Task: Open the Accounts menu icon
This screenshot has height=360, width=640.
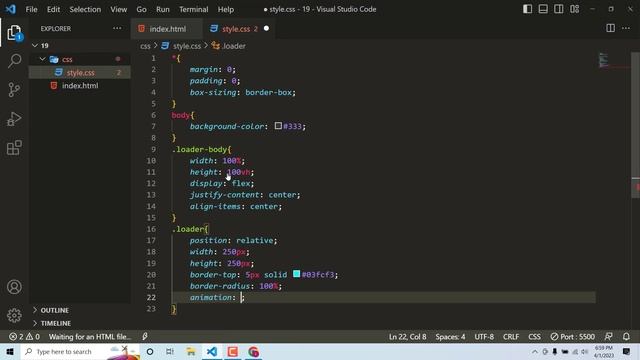Action: point(14,287)
